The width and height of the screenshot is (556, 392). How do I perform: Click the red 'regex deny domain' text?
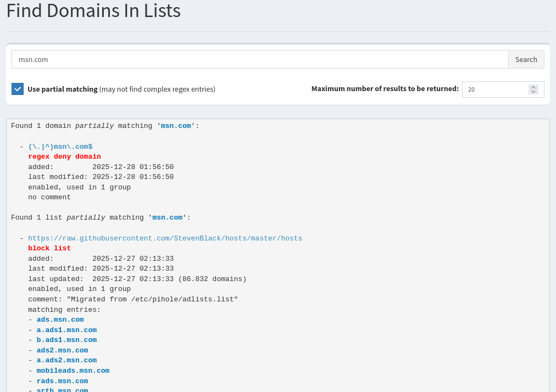click(x=64, y=156)
